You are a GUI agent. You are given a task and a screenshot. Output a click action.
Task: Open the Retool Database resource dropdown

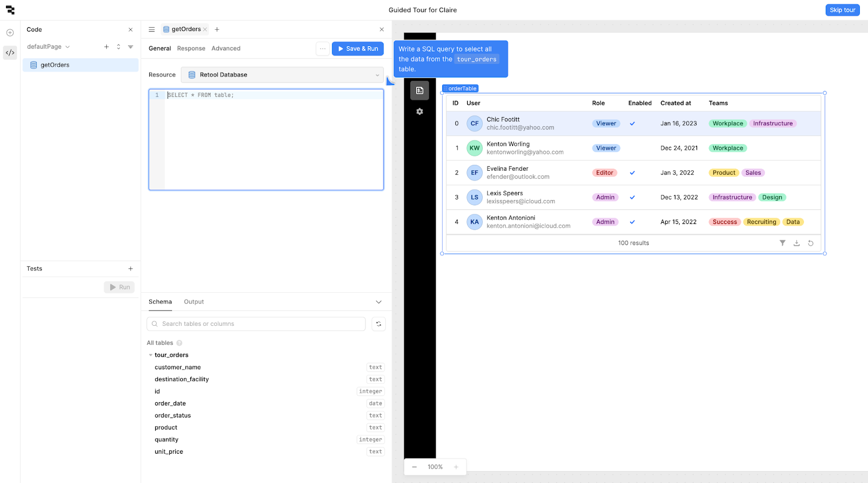click(x=282, y=75)
